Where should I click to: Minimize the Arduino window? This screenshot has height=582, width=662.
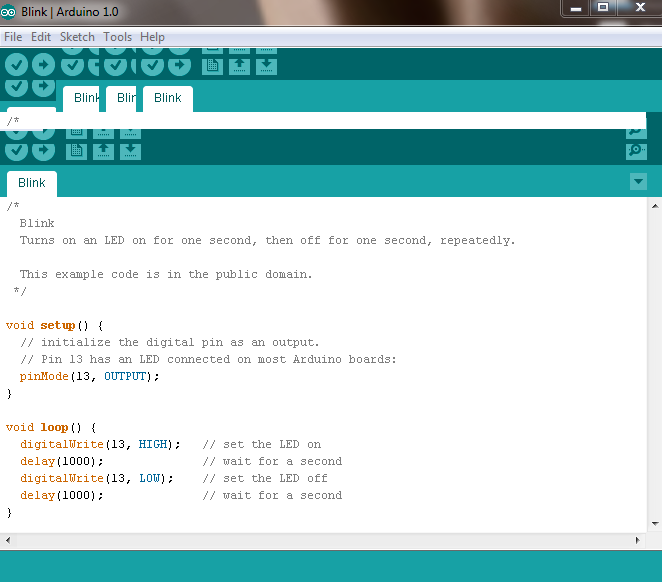coord(576,8)
